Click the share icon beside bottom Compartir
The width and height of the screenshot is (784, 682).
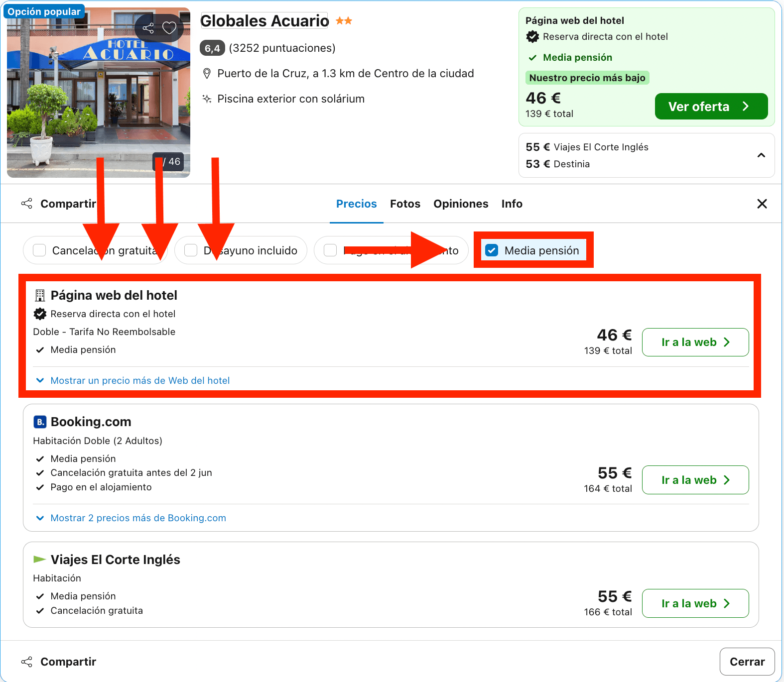tap(27, 662)
